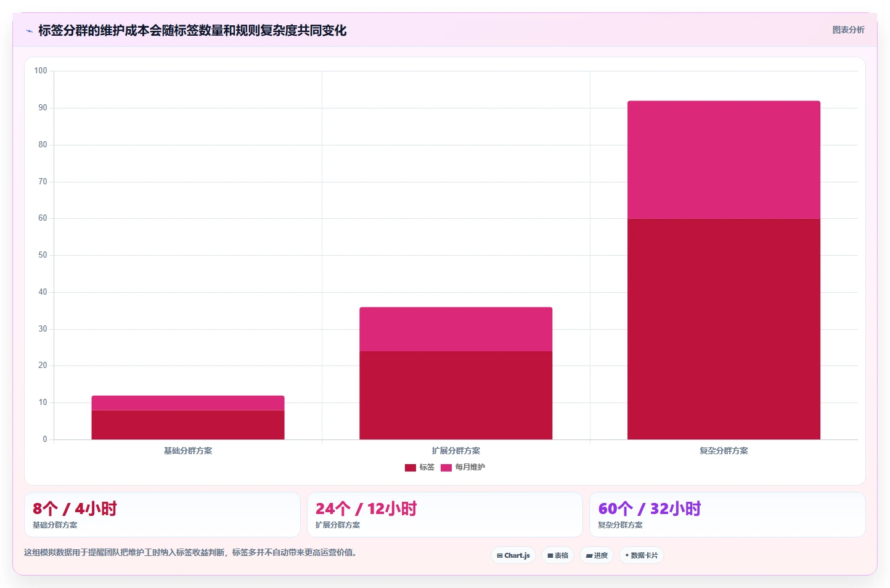Click the y-axis value 0
Image resolution: width=890 pixels, height=588 pixels.
(x=45, y=439)
